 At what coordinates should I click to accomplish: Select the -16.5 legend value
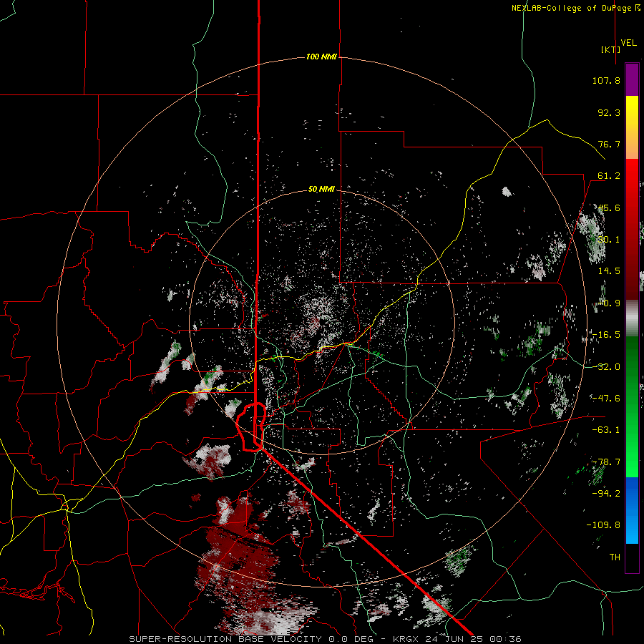(x=606, y=335)
